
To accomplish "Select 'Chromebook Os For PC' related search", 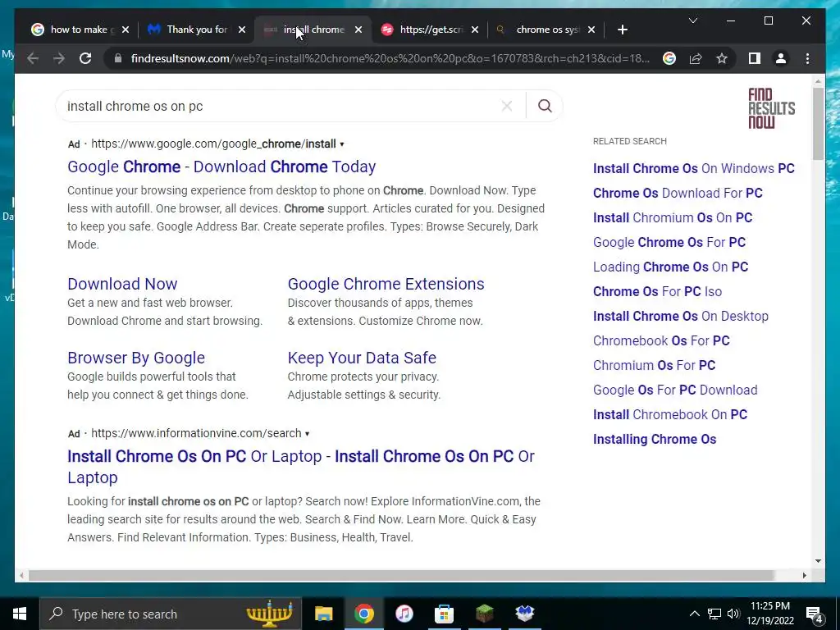I will [x=661, y=340].
